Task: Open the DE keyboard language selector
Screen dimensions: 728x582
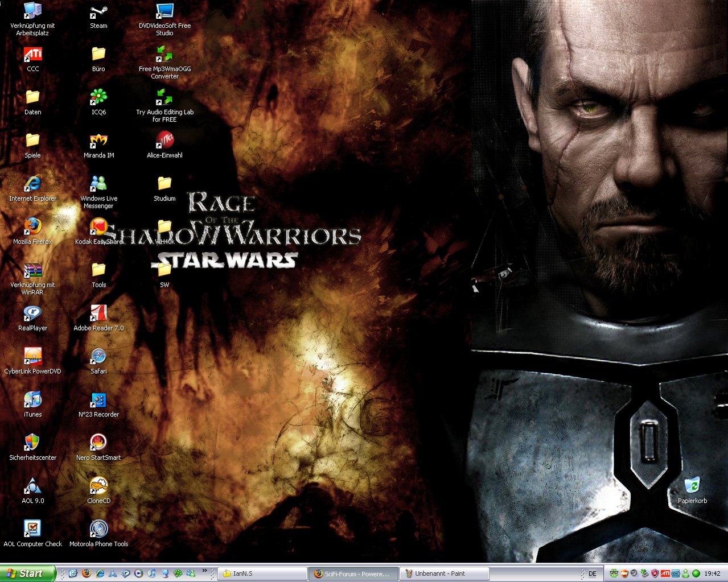Action: click(x=592, y=573)
